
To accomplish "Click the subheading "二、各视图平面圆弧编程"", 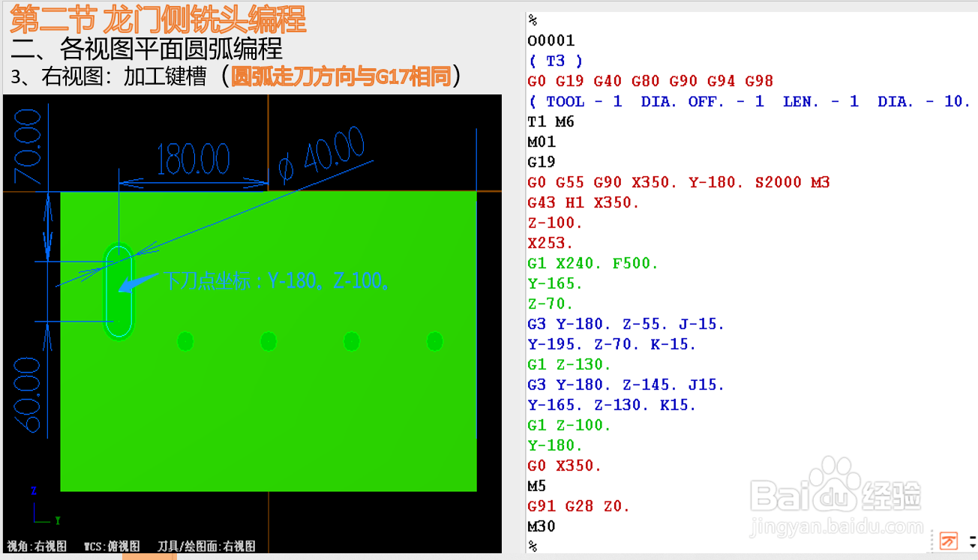I will pos(147,49).
